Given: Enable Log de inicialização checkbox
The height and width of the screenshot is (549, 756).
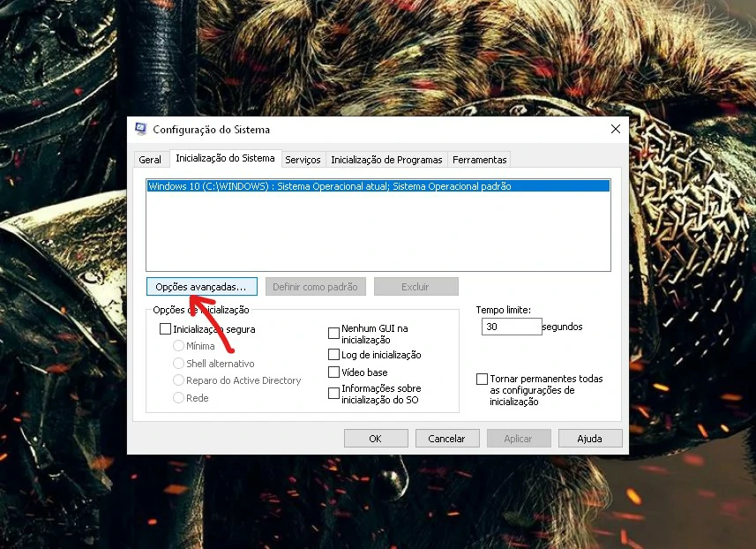Looking at the screenshot, I should 333,355.
